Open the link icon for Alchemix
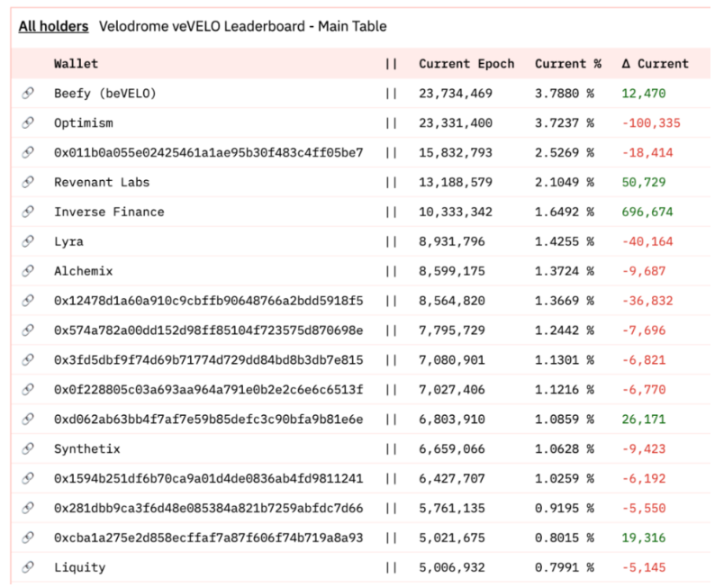Viewport: 724px width, 588px height. coord(28,271)
